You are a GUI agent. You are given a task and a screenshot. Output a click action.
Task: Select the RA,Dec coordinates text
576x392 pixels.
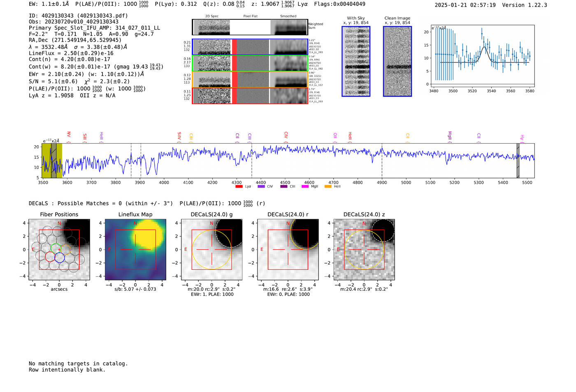click(x=75, y=40)
